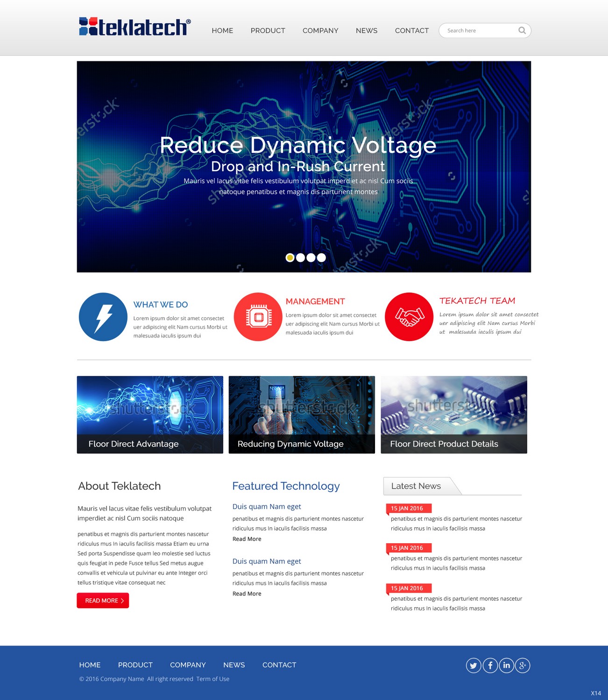Click the teklatech logo
The image size is (608, 700).
click(x=135, y=27)
